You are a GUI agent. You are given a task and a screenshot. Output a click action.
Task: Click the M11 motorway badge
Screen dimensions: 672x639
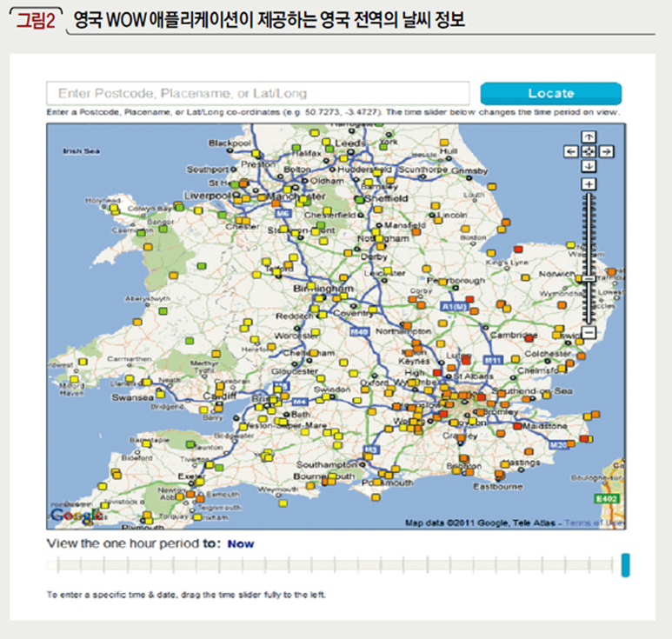(x=493, y=360)
